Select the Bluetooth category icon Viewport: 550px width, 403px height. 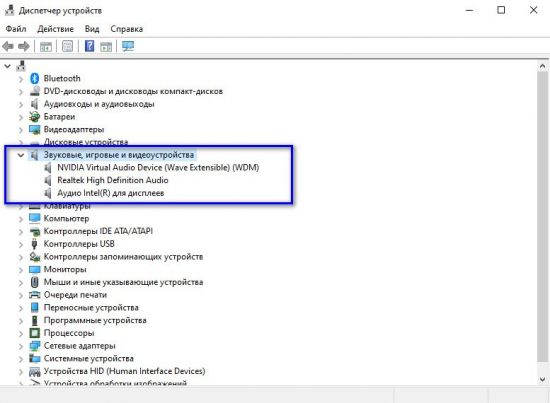(x=34, y=78)
